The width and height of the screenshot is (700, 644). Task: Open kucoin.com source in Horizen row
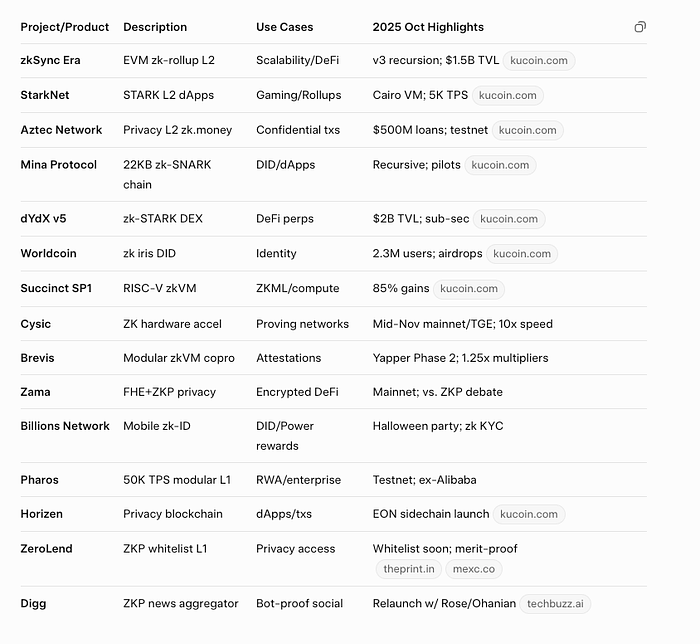[x=528, y=514]
